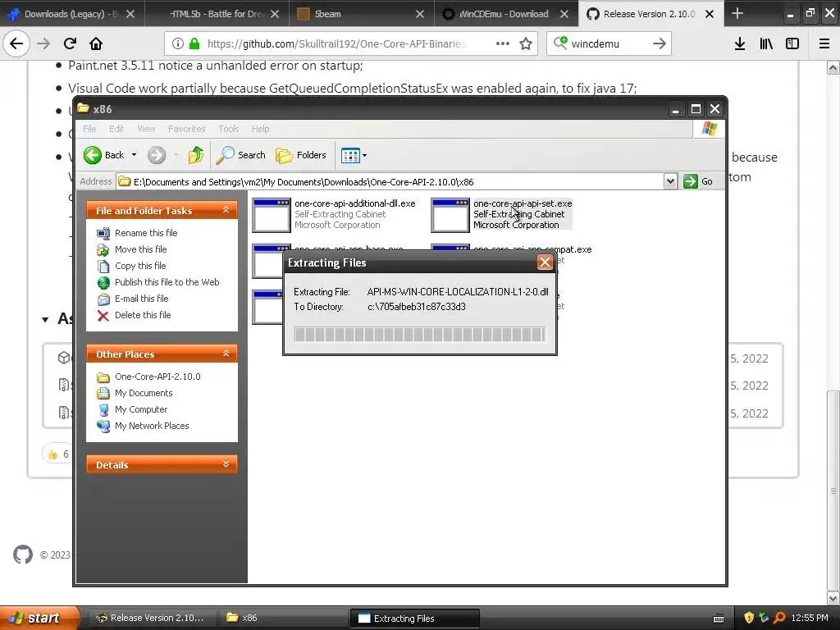Go up one folder level in Explorer
The height and width of the screenshot is (630, 840).
196,155
